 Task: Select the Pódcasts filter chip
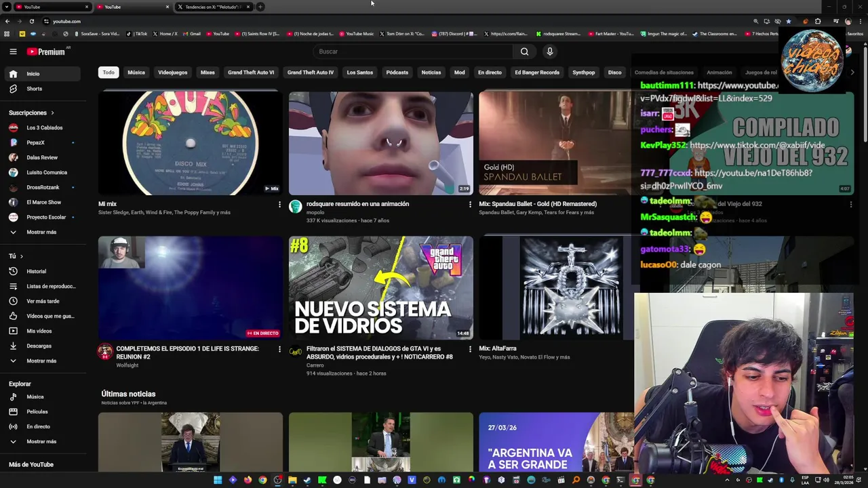pyautogui.click(x=397, y=73)
